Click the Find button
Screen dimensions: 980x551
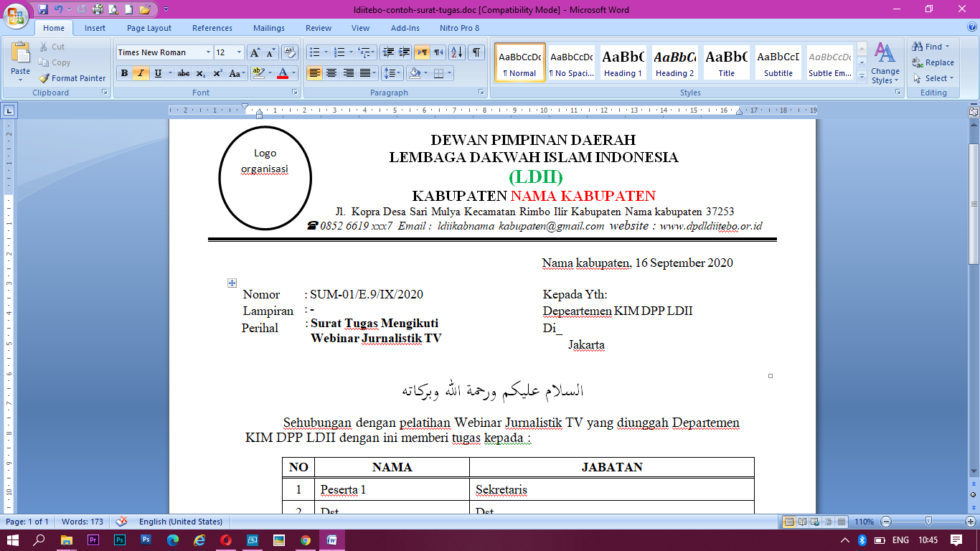930,47
